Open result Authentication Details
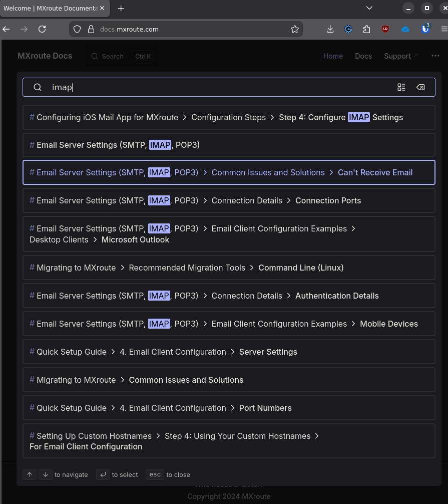 point(229,296)
